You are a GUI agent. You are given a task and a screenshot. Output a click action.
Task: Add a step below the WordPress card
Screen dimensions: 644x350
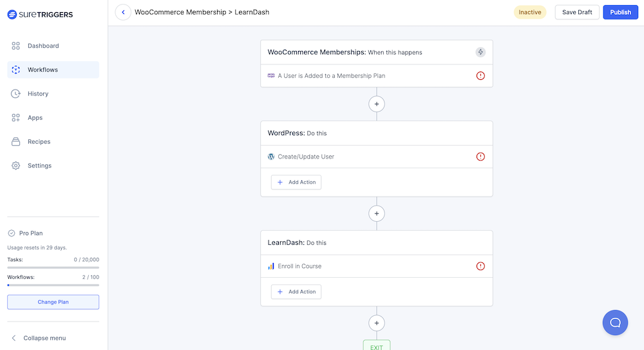tap(377, 213)
